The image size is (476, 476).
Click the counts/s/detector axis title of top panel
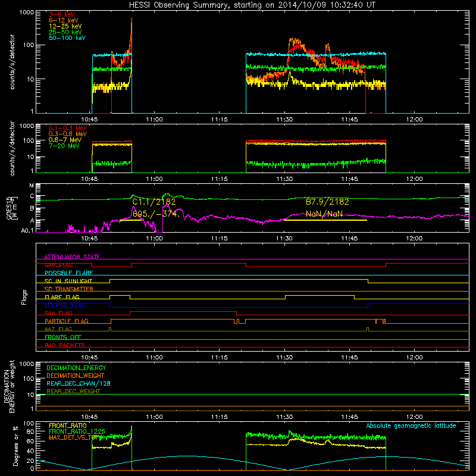point(12,62)
